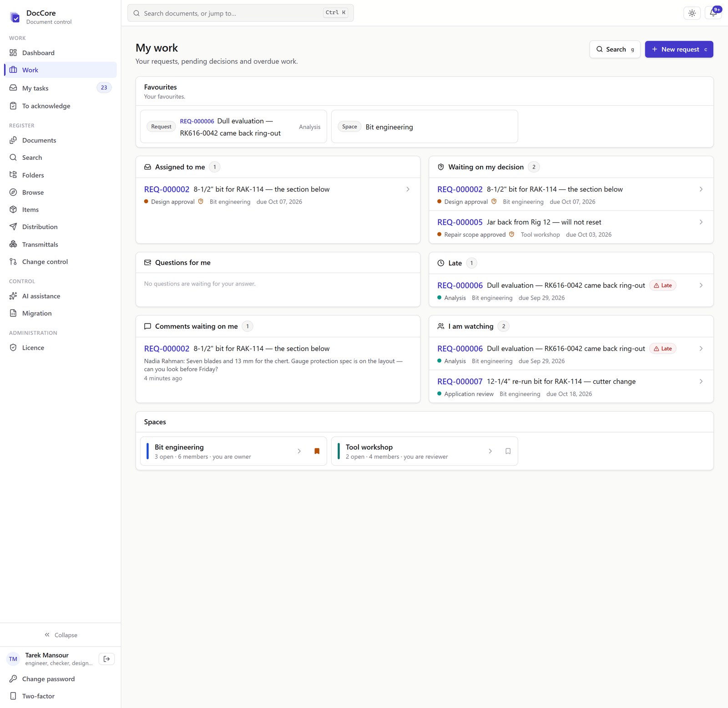
Task: Open Tool workshop space chevron
Action: point(490,451)
